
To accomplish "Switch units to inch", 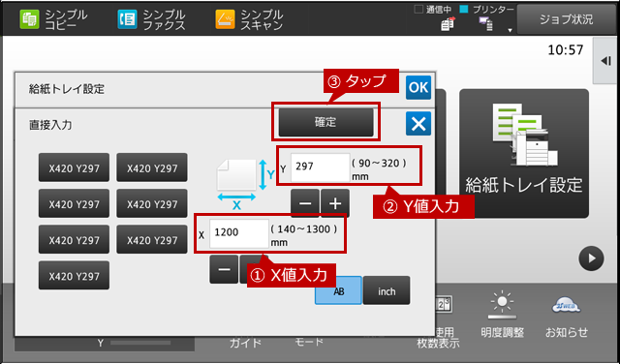I will tap(387, 290).
